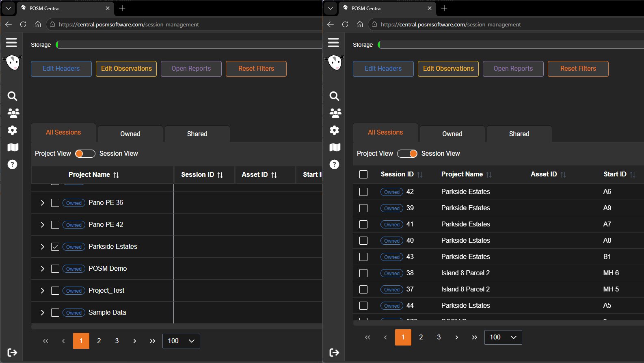Expand the POSM Demo project row
644x363 pixels.
[42, 269]
